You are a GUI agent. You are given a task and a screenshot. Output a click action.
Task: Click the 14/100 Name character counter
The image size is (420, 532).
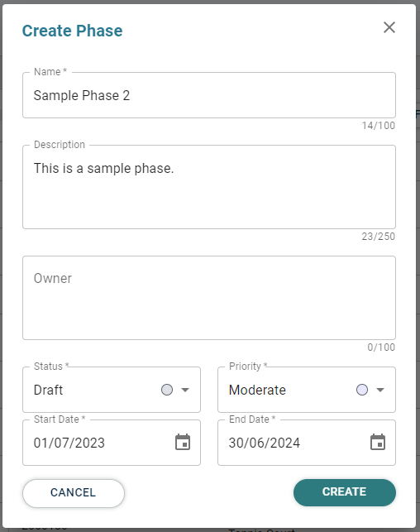point(379,126)
